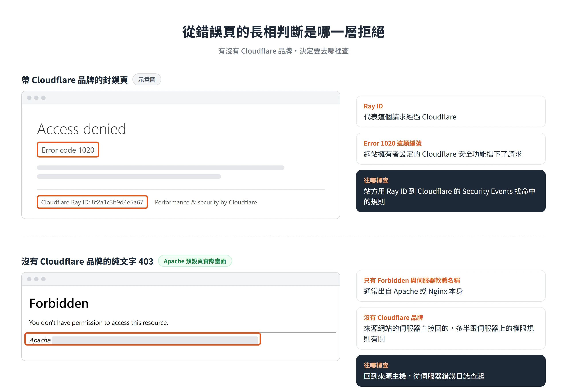This screenshot has width=567, height=392.
Task: Click 'You don't have permission' message
Action: pos(99,323)
